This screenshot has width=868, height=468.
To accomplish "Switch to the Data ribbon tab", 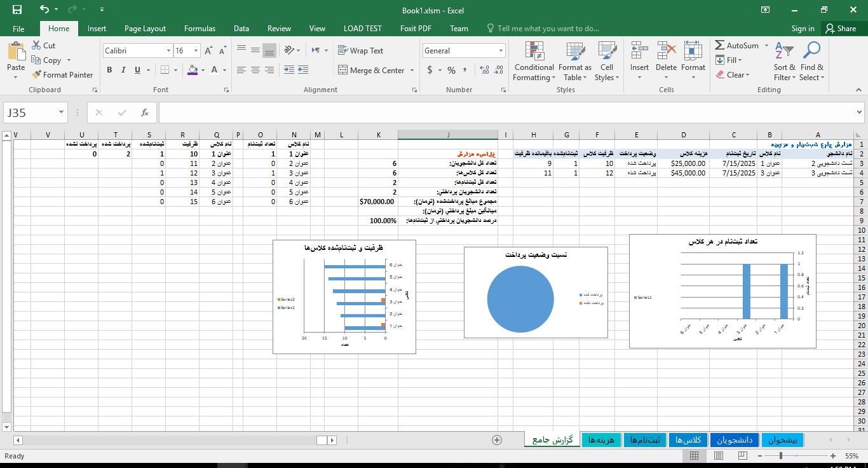I will point(241,29).
